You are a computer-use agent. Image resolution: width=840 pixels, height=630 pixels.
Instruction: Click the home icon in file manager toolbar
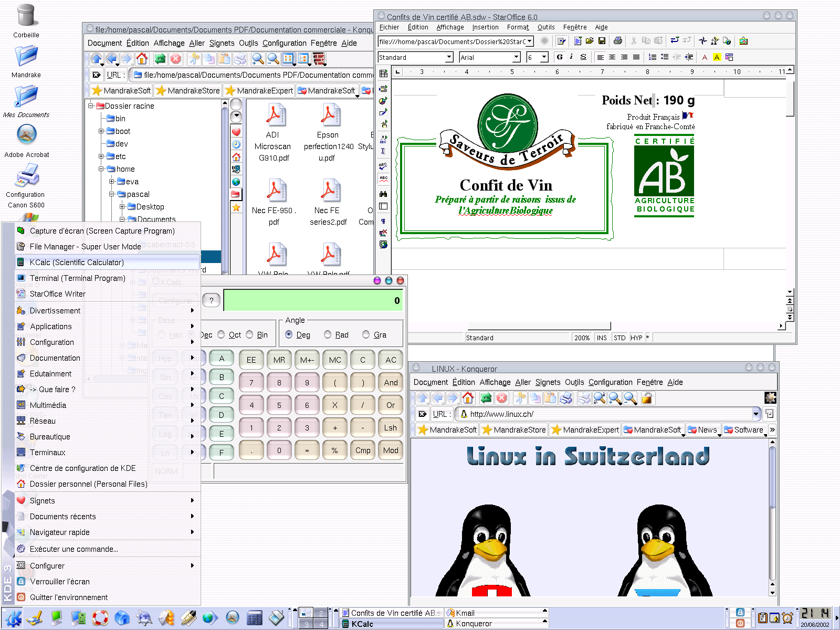point(142,59)
